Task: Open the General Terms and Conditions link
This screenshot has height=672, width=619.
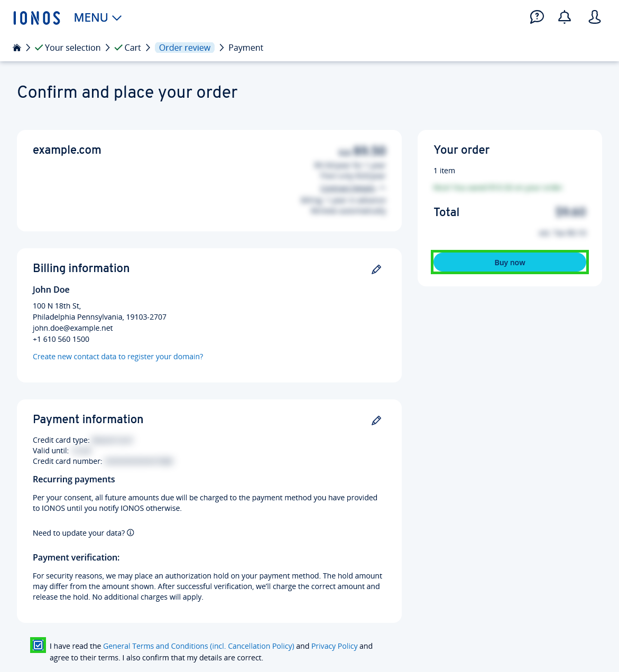Action: point(198,646)
